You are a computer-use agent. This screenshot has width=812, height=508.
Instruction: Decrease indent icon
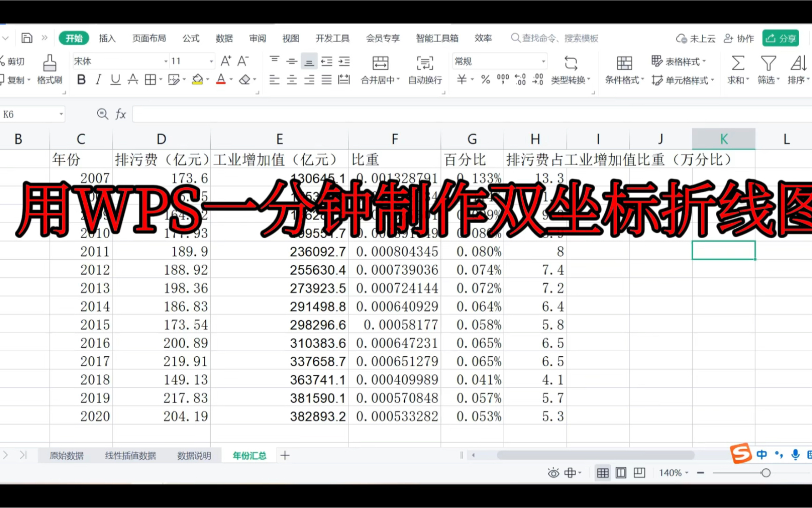tap(326, 61)
